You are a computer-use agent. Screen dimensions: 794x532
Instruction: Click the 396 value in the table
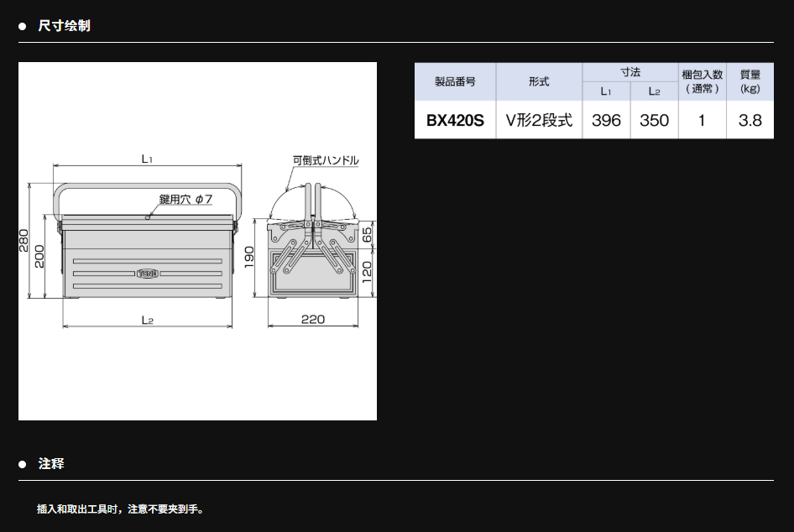(606, 121)
